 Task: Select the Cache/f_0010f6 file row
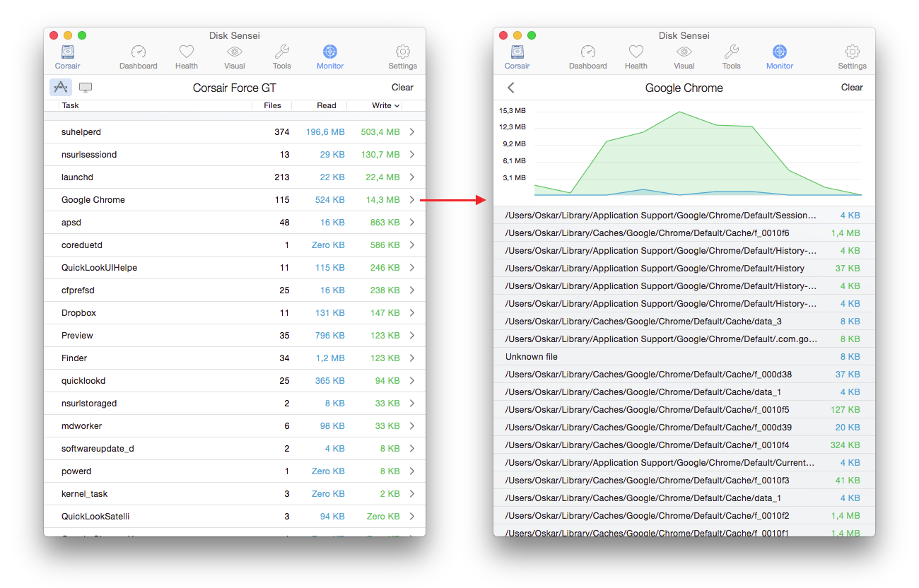tap(684, 233)
